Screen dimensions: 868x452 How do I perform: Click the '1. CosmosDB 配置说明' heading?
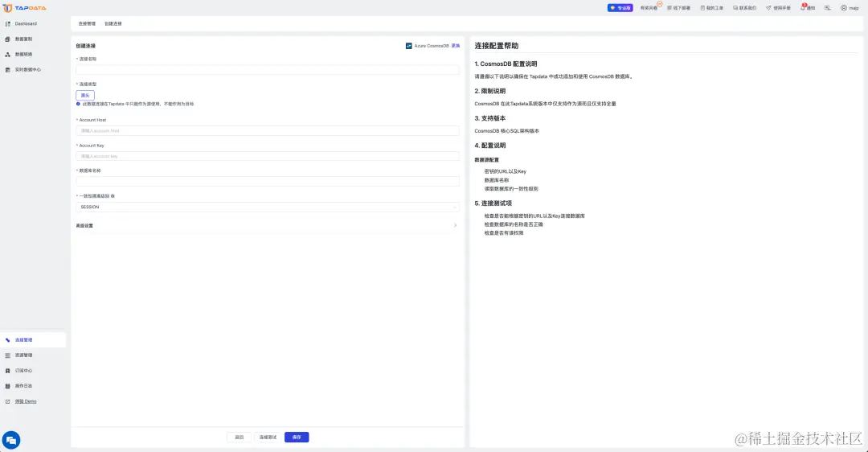(506, 64)
